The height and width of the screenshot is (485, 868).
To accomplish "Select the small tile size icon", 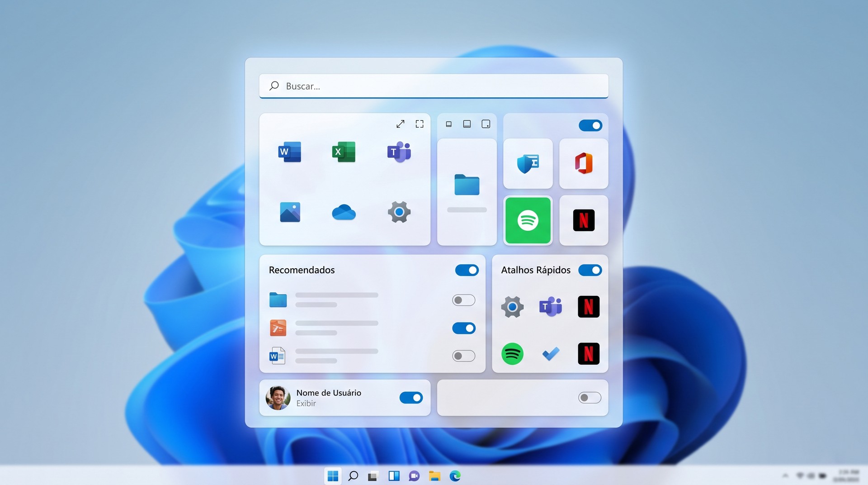I will tap(448, 124).
